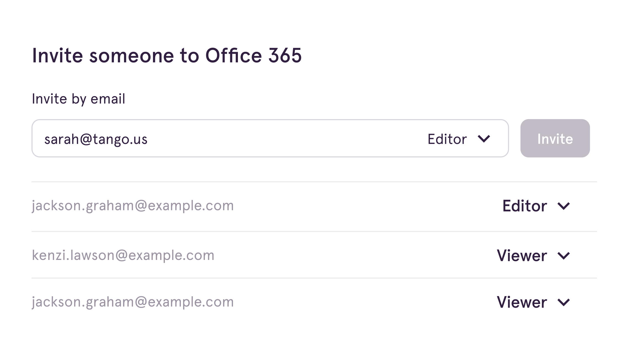Click the words "Office 365" in the title
644x344 pixels.
pyautogui.click(x=253, y=55)
